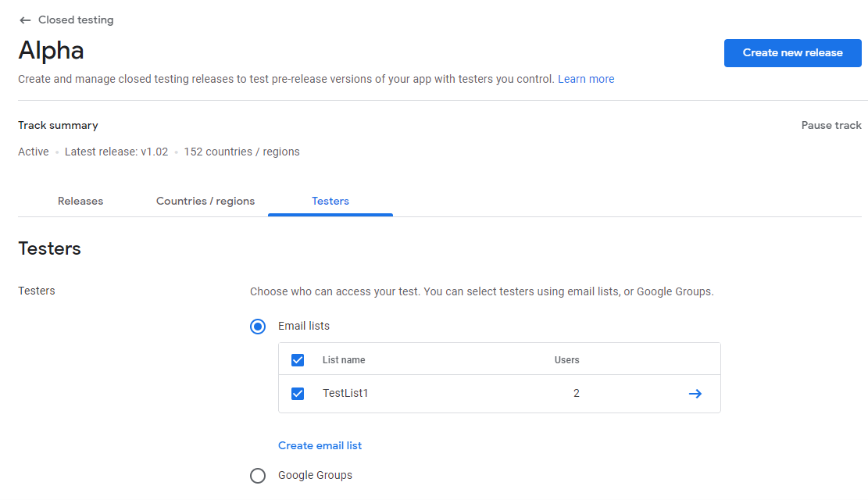Image resolution: width=868 pixels, height=500 pixels.
Task: Open the Learn more link
Action: tap(586, 79)
